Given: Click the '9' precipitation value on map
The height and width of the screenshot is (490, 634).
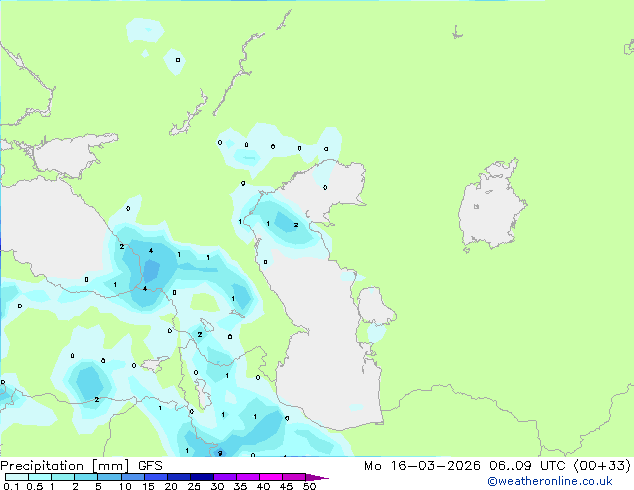Looking at the screenshot, I should (220, 453).
